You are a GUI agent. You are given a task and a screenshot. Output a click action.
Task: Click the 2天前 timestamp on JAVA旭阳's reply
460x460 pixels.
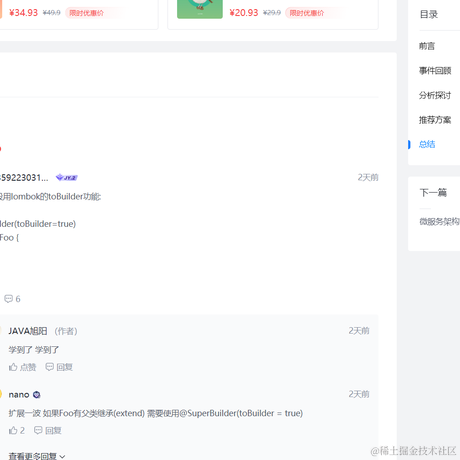[359, 331]
